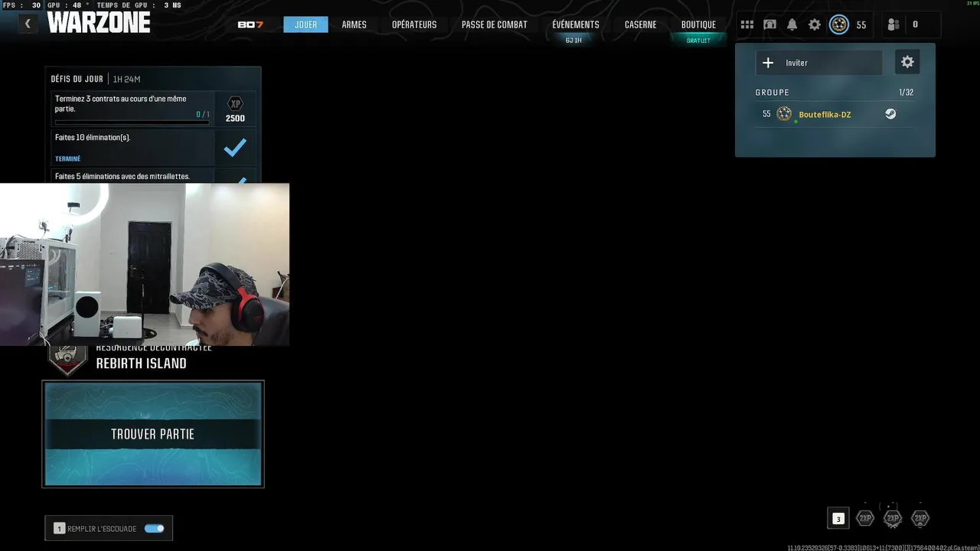Click the Bouteflika-DZ player name
The height and width of the screenshot is (551, 980).
[x=825, y=115]
